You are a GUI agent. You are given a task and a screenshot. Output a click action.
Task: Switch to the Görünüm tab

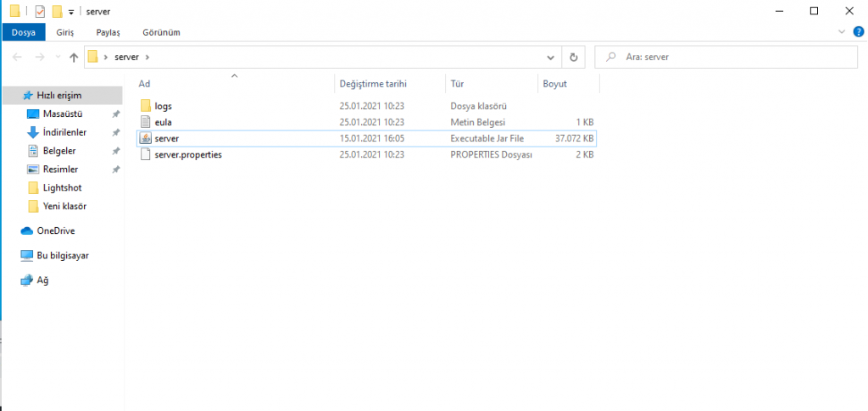161,32
